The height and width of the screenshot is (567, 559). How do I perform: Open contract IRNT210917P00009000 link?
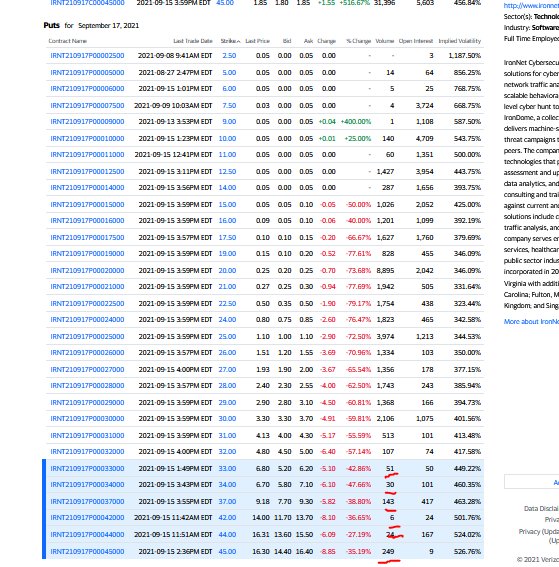click(x=87, y=122)
